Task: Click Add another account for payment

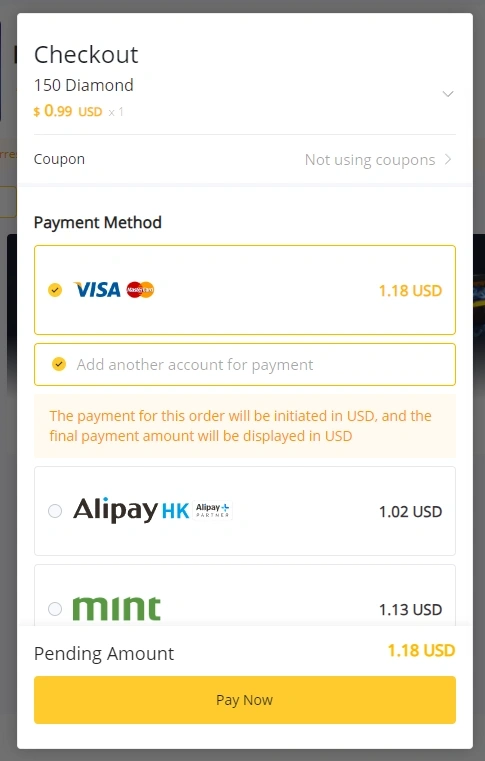Action: [195, 364]
